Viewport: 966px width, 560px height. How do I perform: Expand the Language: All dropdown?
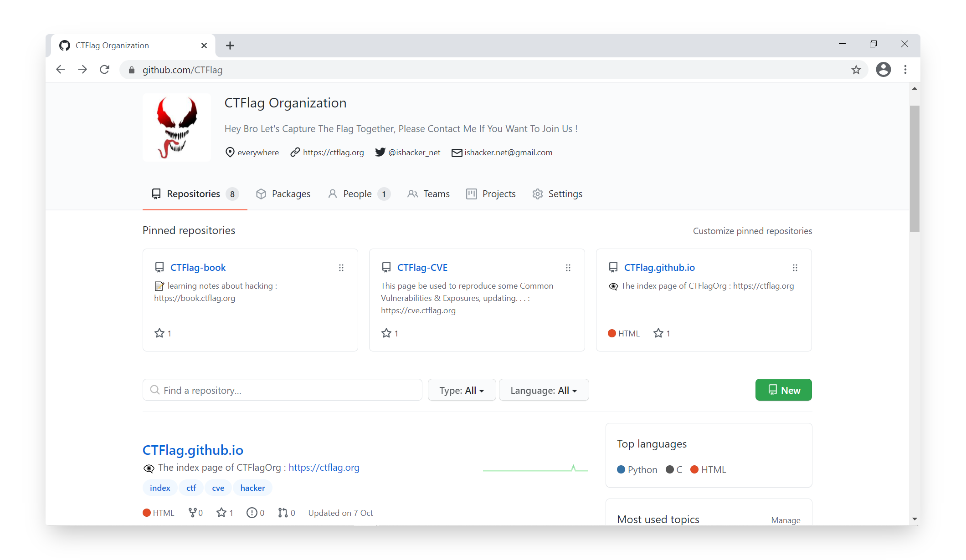coord(544,390)
